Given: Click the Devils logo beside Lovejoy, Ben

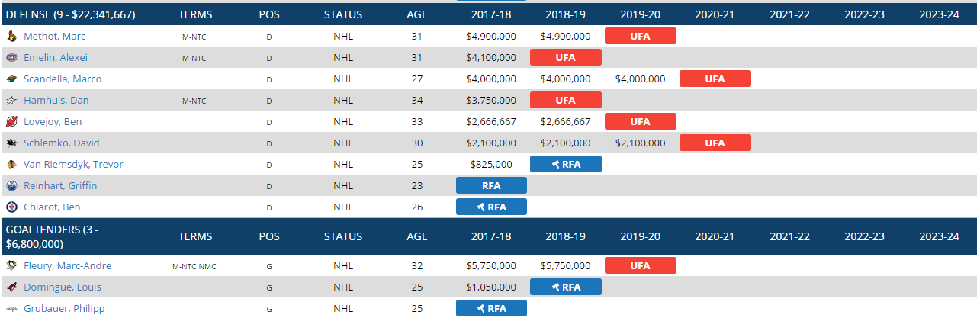Looking at the screenshot, I should pos(11,122).
